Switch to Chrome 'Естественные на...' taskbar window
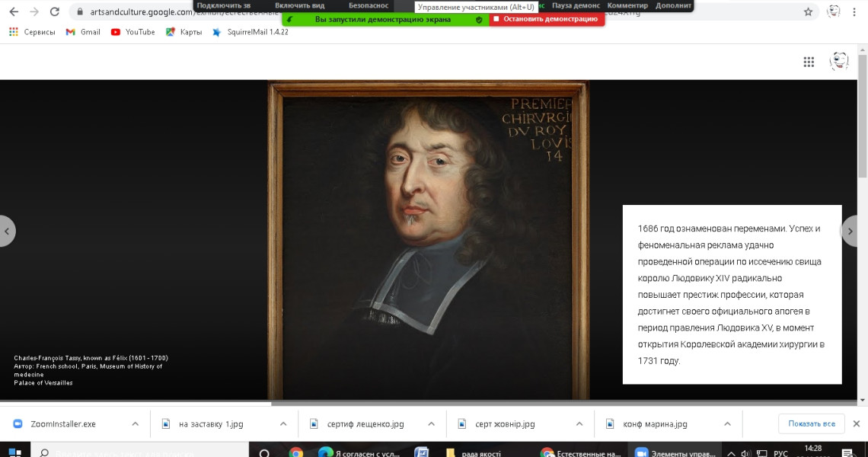Screen dimensions: 868x457 [x=581, y=452]
